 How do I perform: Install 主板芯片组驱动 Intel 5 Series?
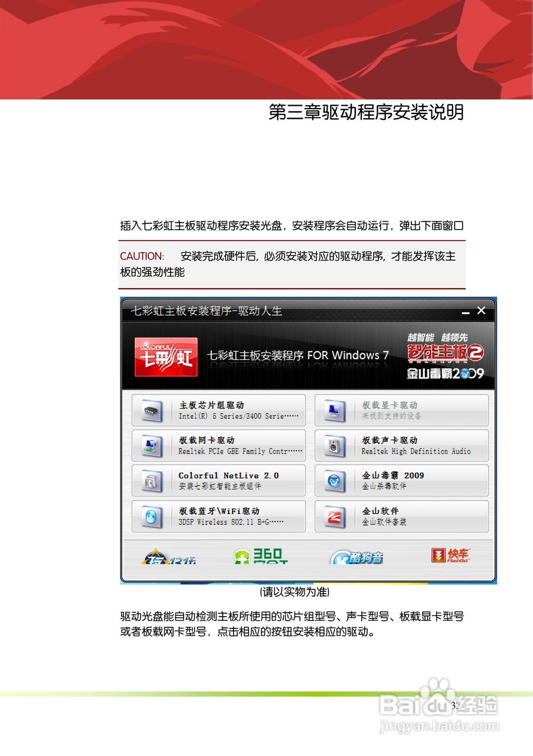[219, 410]
